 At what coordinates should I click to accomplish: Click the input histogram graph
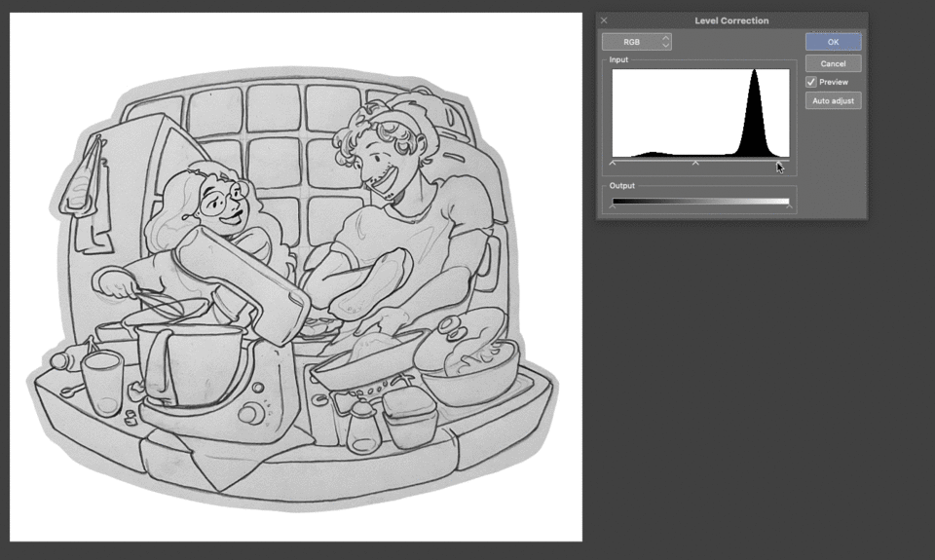pyautogui.click(x=700, y=113)
